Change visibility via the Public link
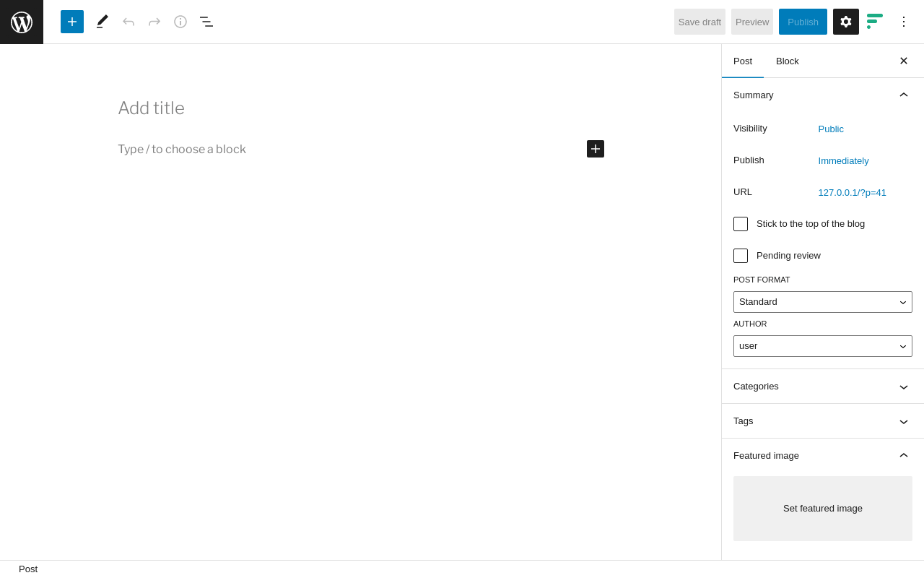Screen dimensions: 924x578 coord(831,129)
